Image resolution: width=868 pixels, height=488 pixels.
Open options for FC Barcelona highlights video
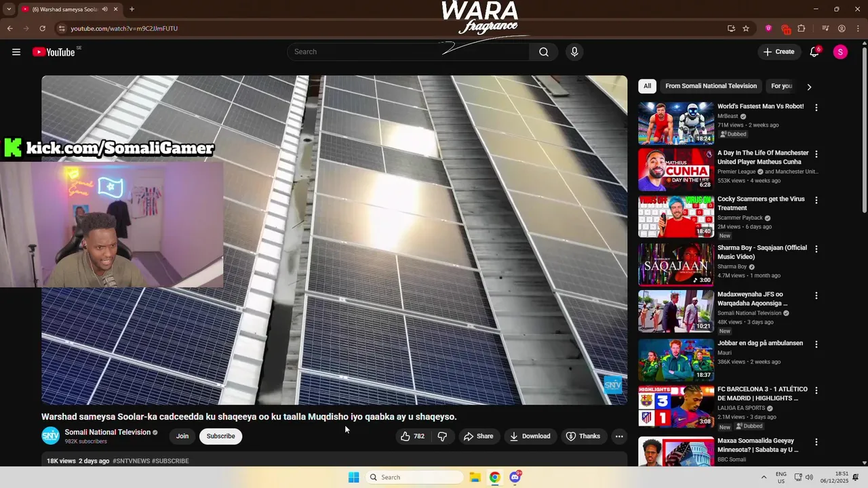[x=816, y=390]
